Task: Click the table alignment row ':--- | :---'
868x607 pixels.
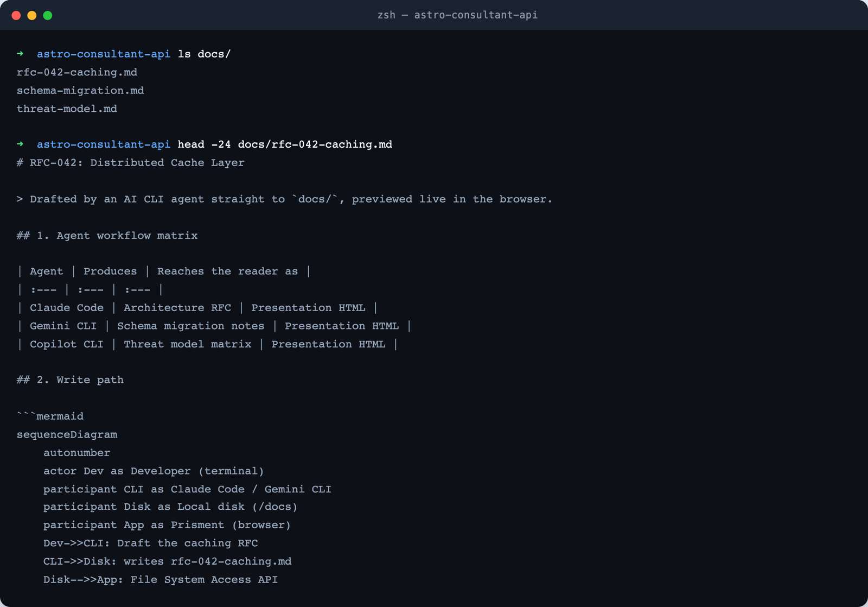Action: [x=90, y=289]
